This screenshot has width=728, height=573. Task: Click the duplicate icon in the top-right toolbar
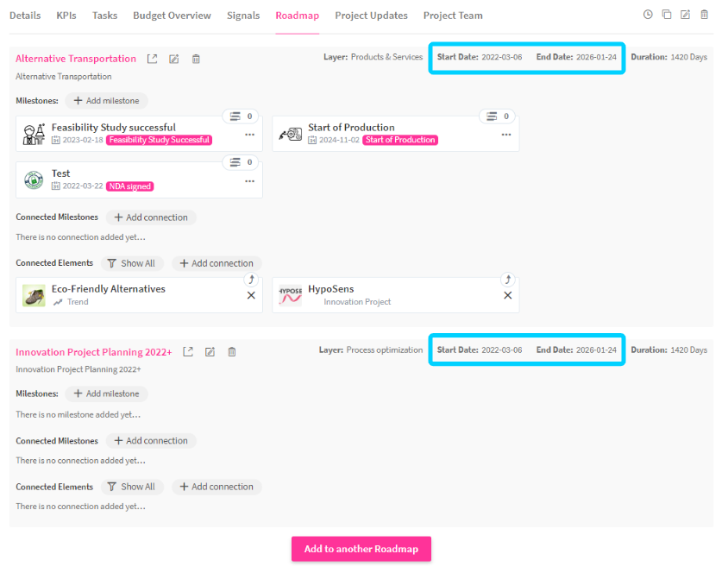tap(666, 15)
